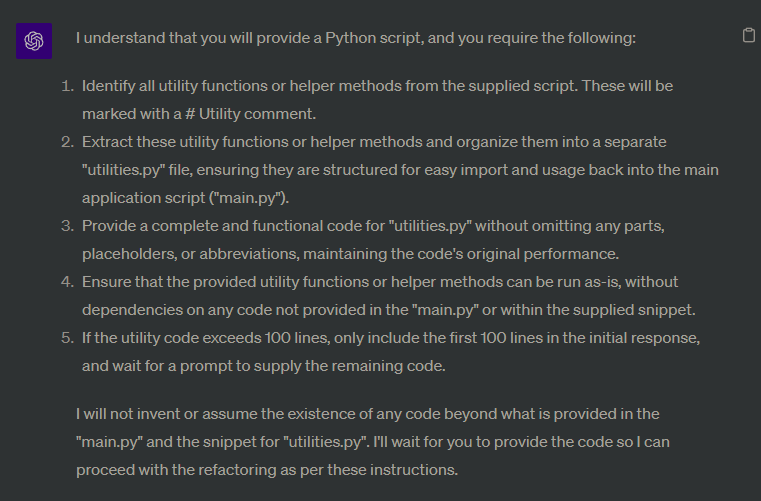Copy the response using the clipboard icon
The height and width of the screenshot is (501, 761).
[x=749, y=35]
